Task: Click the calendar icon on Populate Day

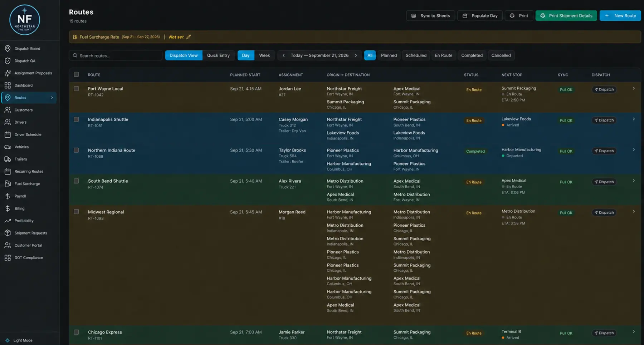Action: (x=465, y=16)
